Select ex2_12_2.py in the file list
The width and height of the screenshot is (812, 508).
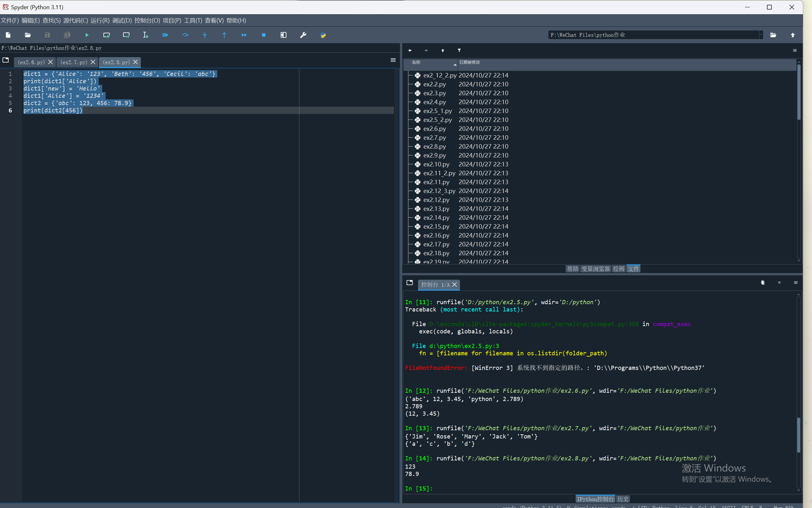(440, 75)
